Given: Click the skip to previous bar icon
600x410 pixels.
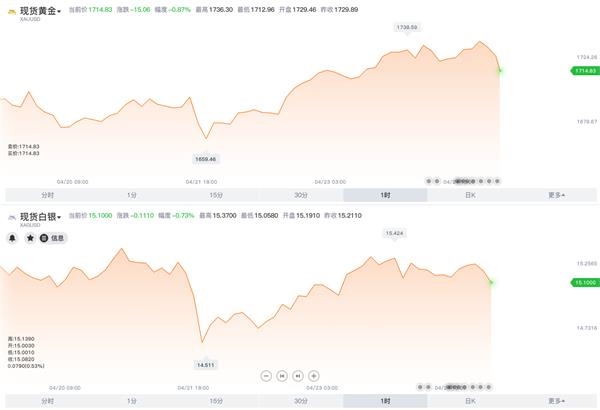Looking at the screenshot, I should [x=282, y=376].
